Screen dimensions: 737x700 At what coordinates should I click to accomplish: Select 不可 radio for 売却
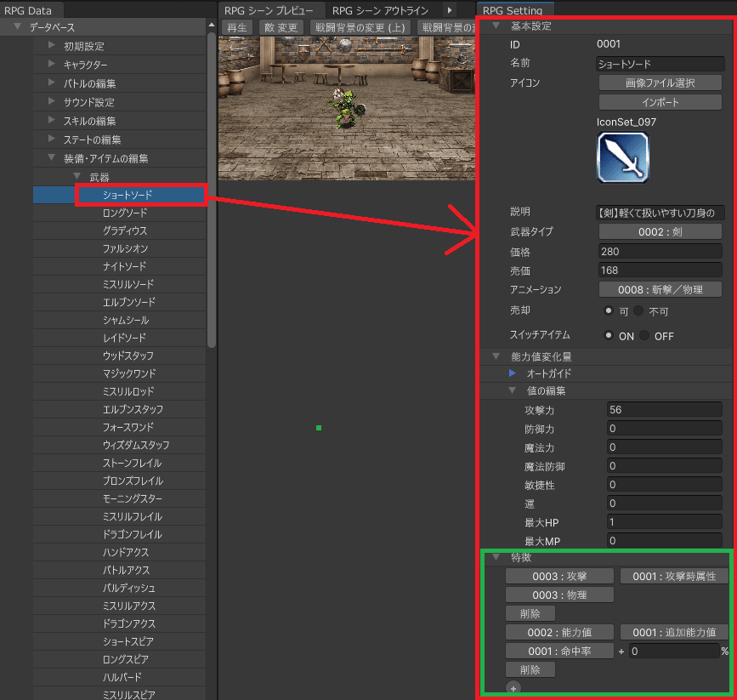[x=639, y=310]
